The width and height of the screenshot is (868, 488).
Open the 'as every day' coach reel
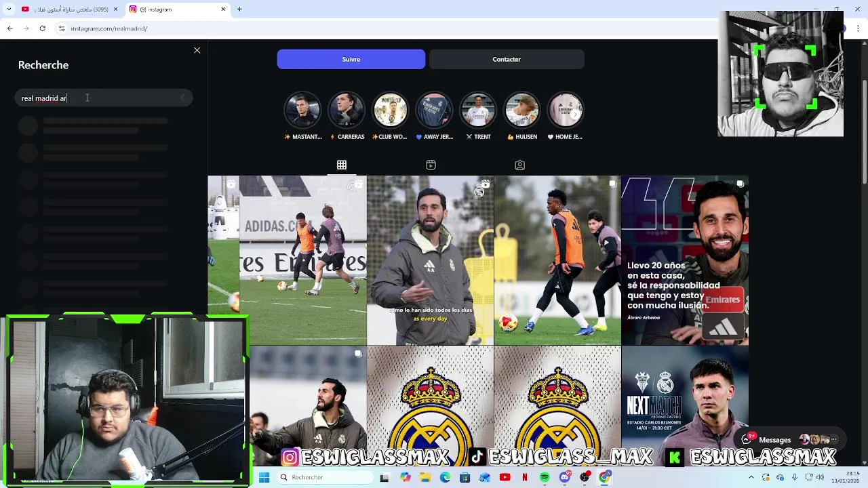(x=431, y=261)
